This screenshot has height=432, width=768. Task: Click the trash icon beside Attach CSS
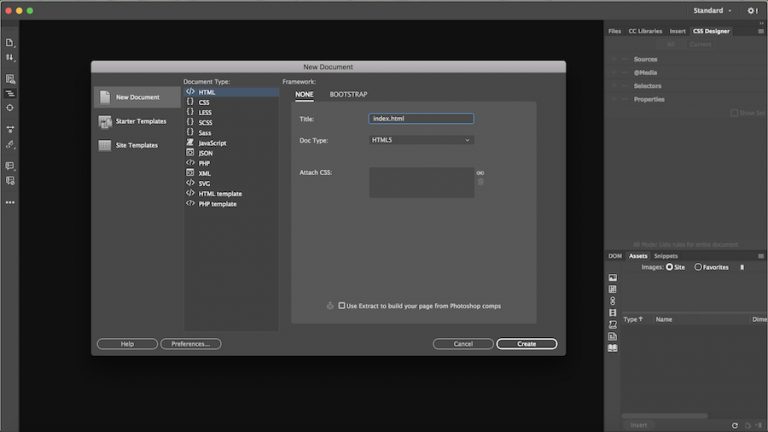[480, 182]
